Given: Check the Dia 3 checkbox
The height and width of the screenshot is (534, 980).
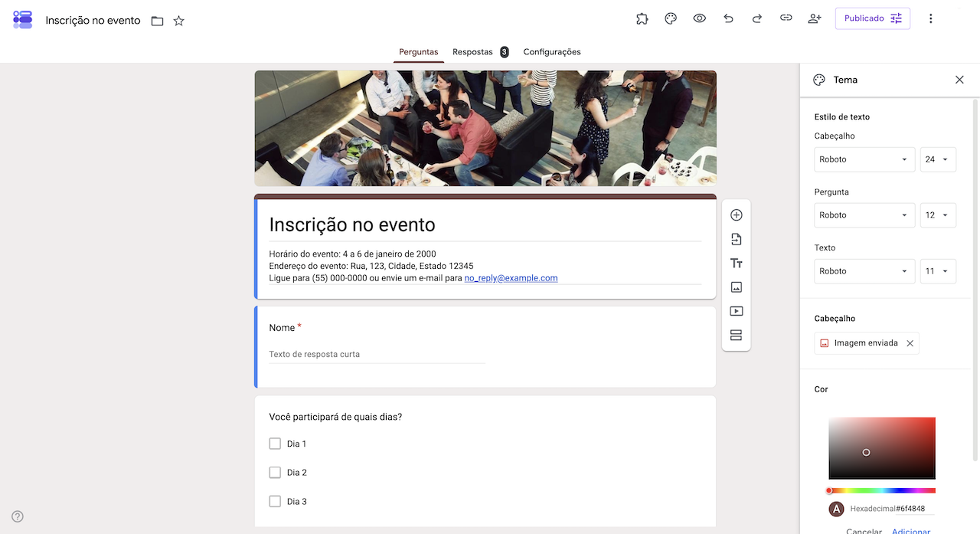Looking at the screenshot, I should click(x=275, y=502).
